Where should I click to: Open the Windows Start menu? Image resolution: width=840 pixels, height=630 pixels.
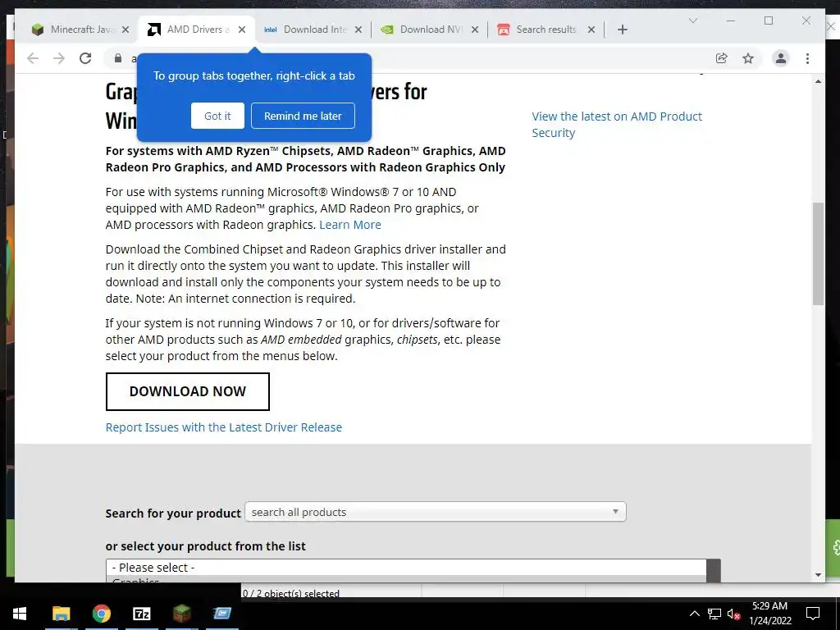point(20,614)
